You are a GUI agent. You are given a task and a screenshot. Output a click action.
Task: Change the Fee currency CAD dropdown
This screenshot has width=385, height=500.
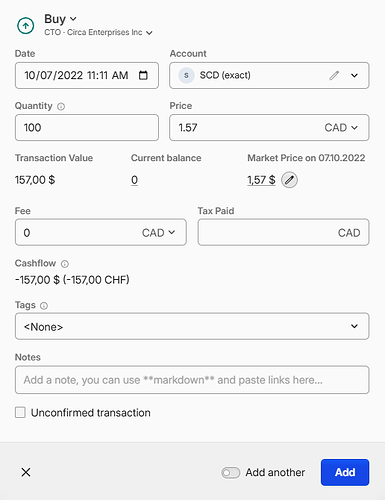(x=158, y=232)
